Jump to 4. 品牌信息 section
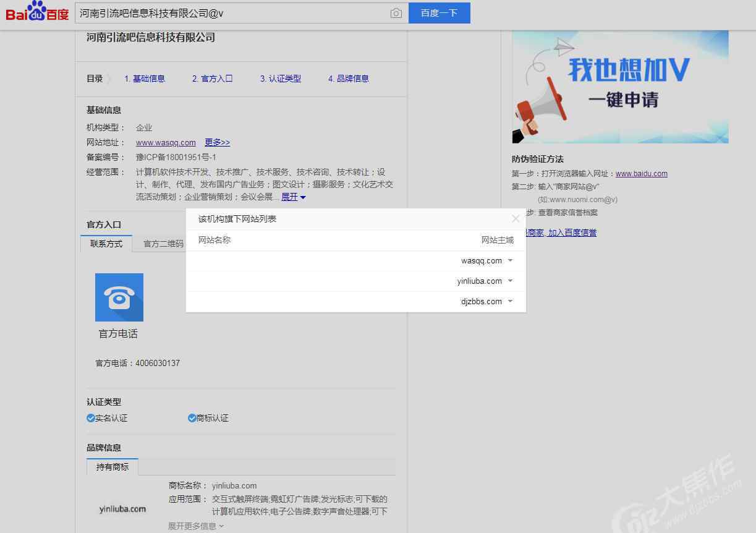Screen dimensions: 756x533 [x=349, y=79]
